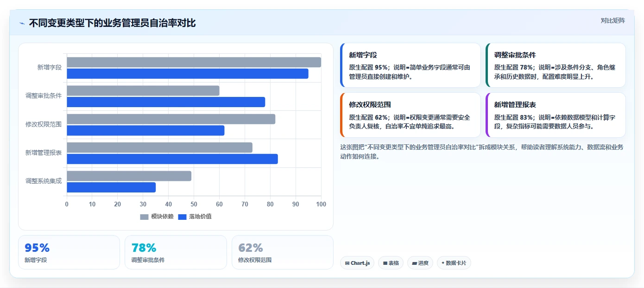
Task: Click the 对比矩阵 label in header
Action: pos(612,20)
